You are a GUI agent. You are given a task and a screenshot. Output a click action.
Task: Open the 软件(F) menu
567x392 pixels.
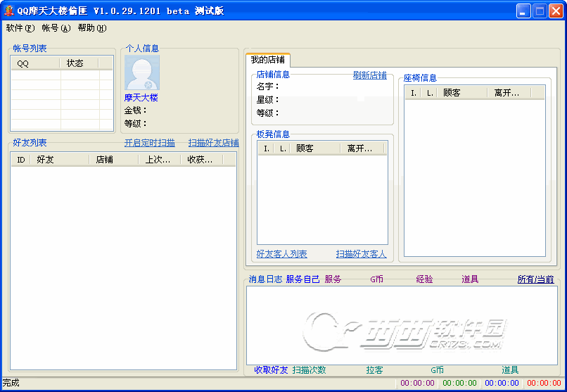(20, 28)
